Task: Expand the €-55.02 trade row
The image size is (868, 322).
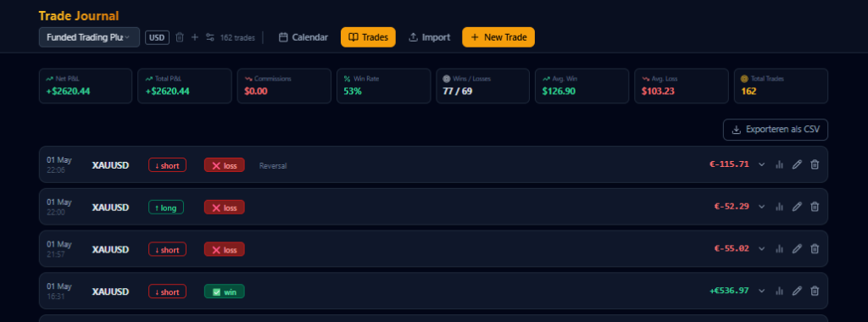Action: coord(762,249)
